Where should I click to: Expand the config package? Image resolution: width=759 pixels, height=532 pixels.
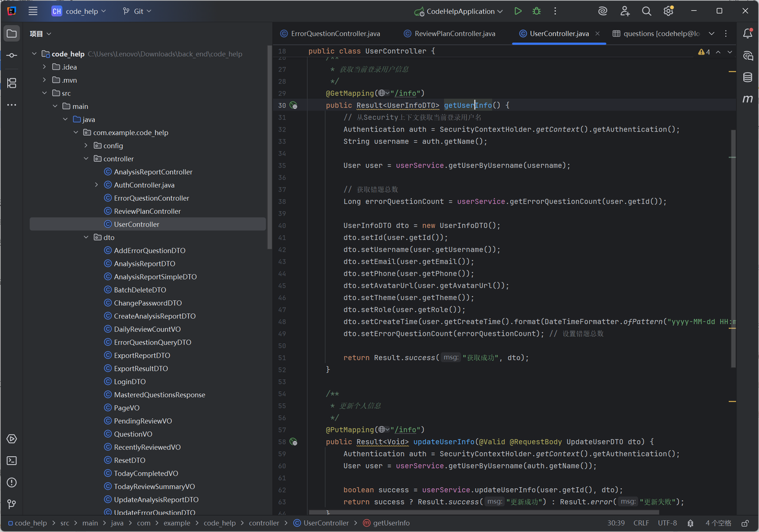(x=86, y=146)
